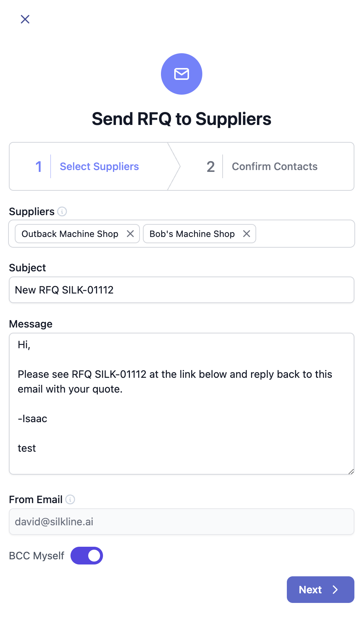The width and height of the screenshot is (364, 624).
Task: Close the Send RFQ dialog
Action: pyautogui.click(x=25, y=19)
